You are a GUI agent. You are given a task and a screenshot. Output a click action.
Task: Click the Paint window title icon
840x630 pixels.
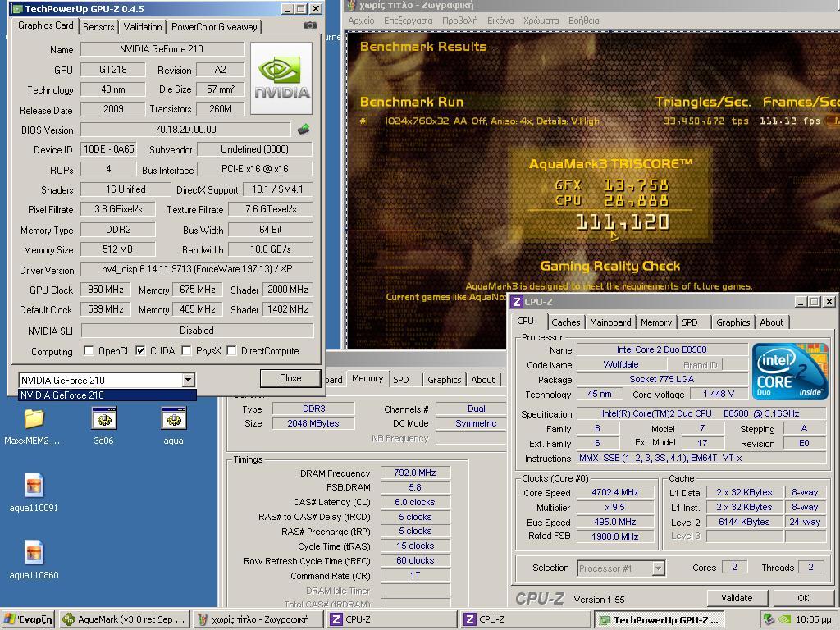click(x=351, y=6)
